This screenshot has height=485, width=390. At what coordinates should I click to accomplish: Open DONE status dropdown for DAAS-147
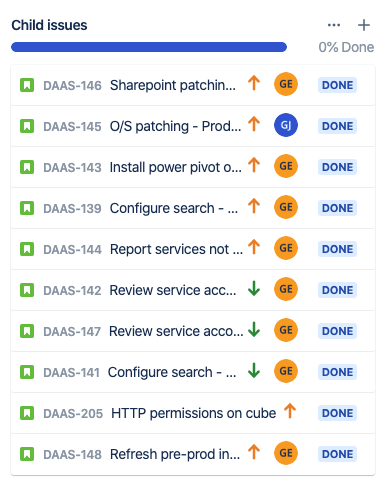pyautogui.click(x=337, y=331)
